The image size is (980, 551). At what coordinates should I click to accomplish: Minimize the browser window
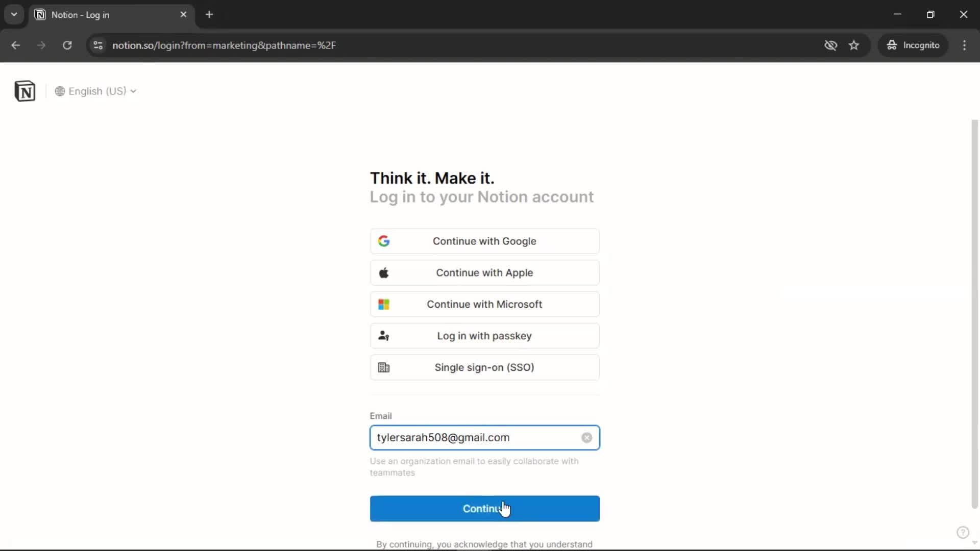tap(898, 14)
